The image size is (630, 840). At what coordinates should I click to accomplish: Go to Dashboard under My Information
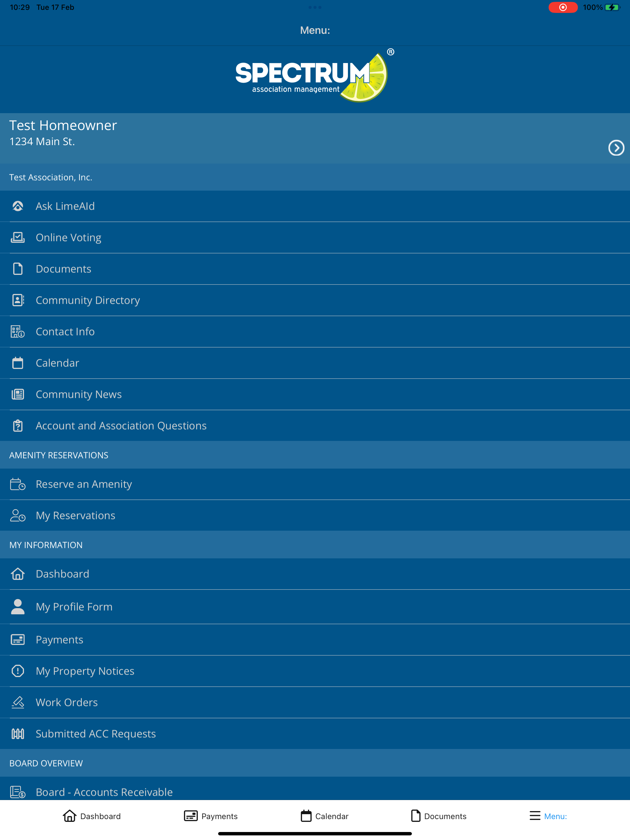click(315, 574)
